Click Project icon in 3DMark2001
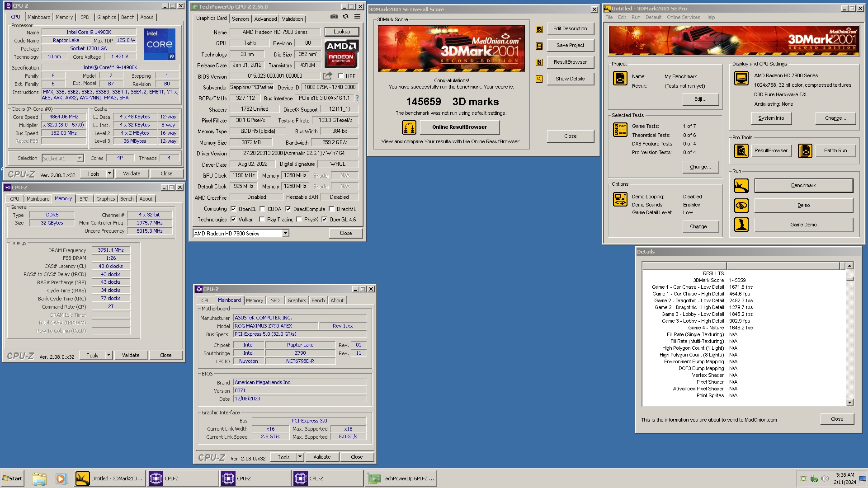The image size is (868, 488). [620, 78]
